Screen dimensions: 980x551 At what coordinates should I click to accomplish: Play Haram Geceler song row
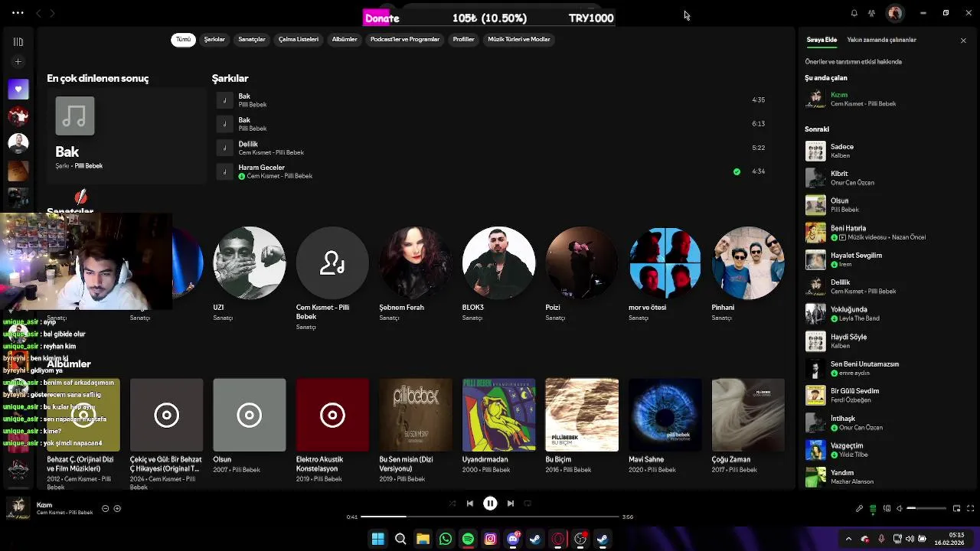pyautogui.click(x=490, y=171)
